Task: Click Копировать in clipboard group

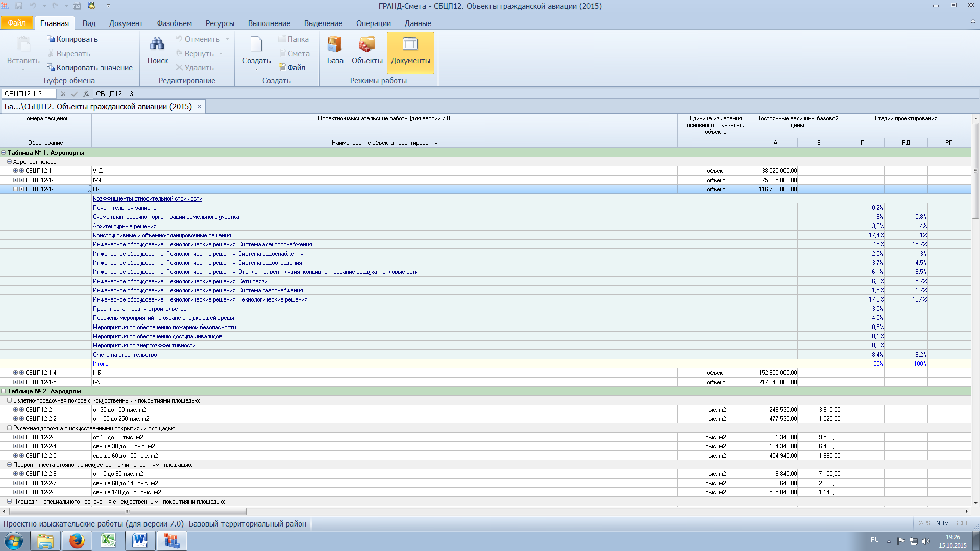Action: [72, 39]
